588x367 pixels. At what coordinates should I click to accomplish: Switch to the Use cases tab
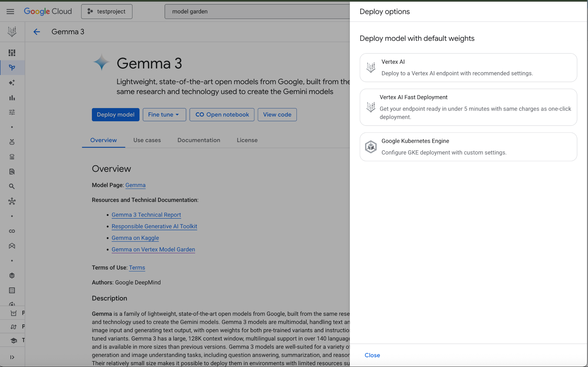[147, 140]
